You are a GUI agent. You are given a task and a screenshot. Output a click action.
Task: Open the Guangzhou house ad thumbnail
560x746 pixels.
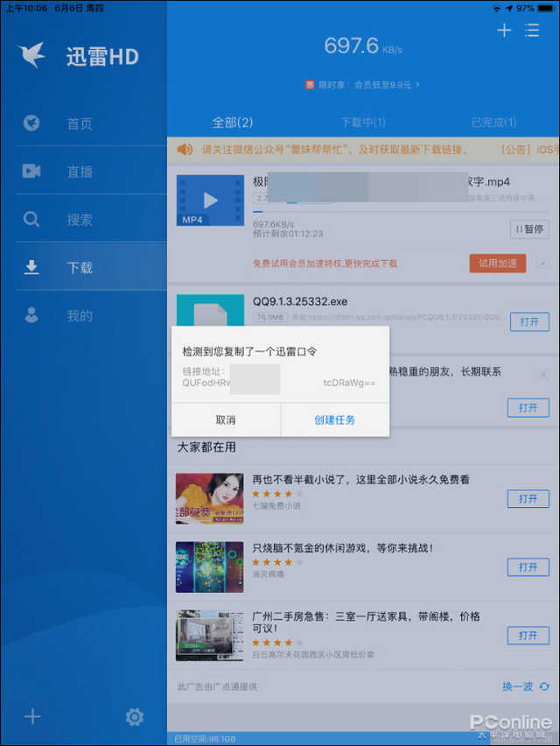coord(210,636)
